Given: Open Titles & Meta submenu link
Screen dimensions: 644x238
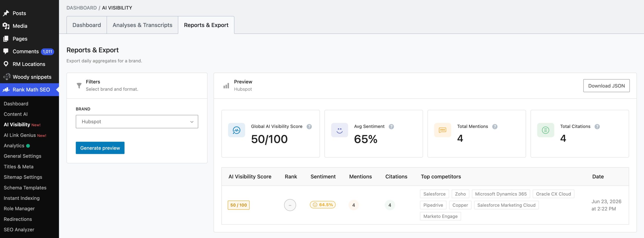Looking at the screenshot, I should click(19, 166).
